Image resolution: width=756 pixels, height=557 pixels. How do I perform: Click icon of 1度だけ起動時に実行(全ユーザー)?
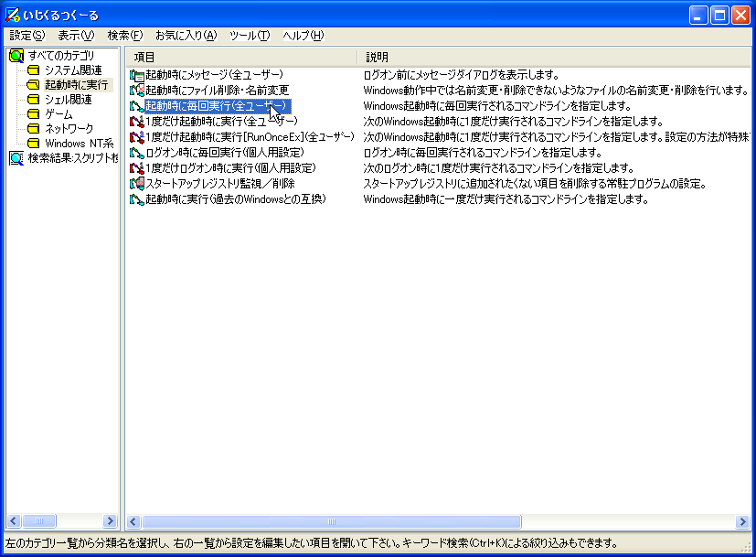137,122
